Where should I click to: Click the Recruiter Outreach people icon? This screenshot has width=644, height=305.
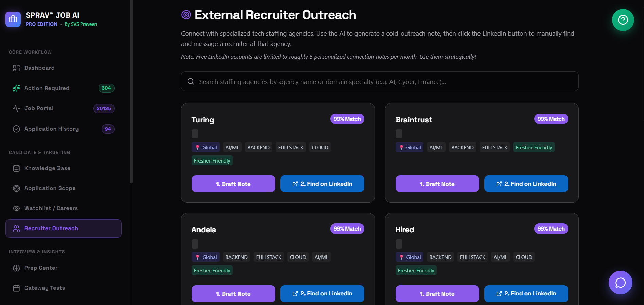16,228
